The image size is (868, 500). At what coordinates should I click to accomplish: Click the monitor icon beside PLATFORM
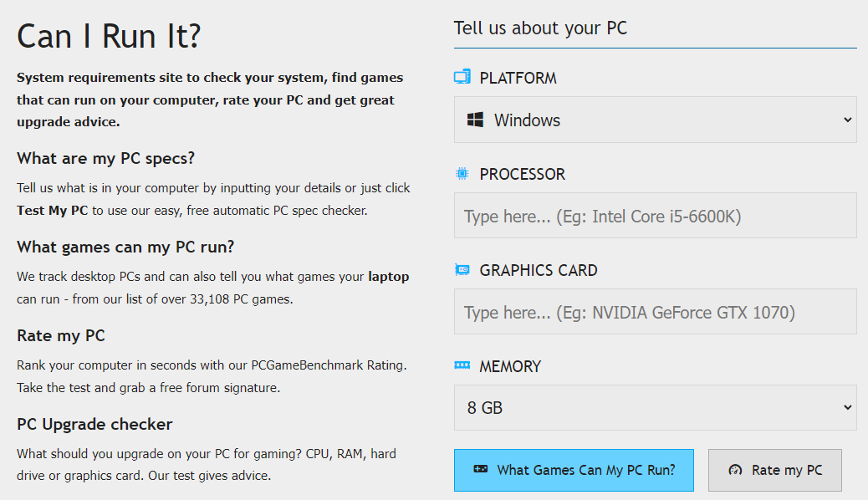[462, 78]
